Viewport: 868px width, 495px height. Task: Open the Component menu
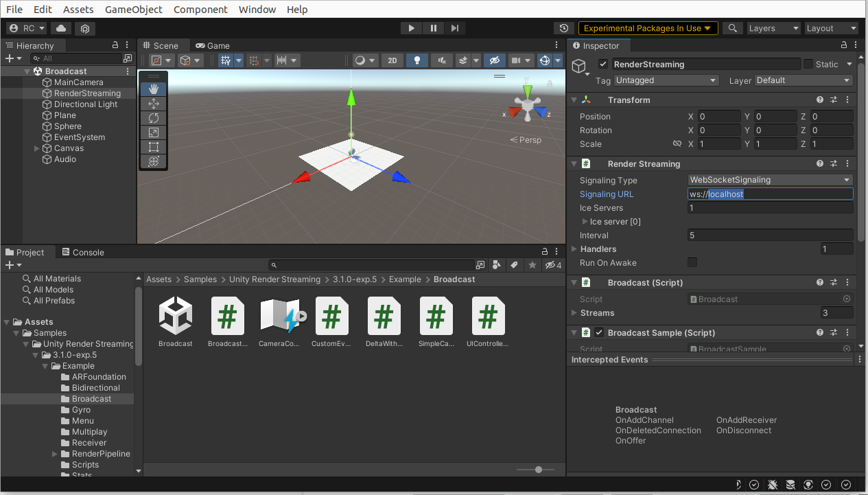[x=201, y=10]
